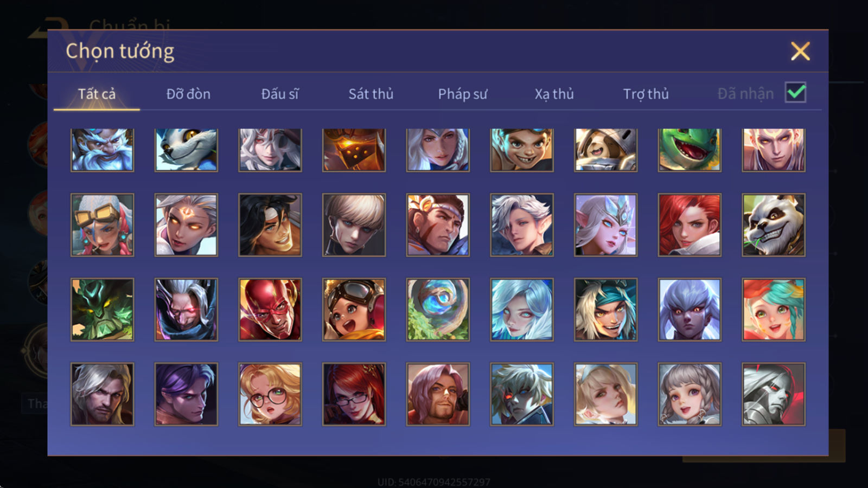
Task: Select the panda hero portrait
Action: click(x=774, y=225)
